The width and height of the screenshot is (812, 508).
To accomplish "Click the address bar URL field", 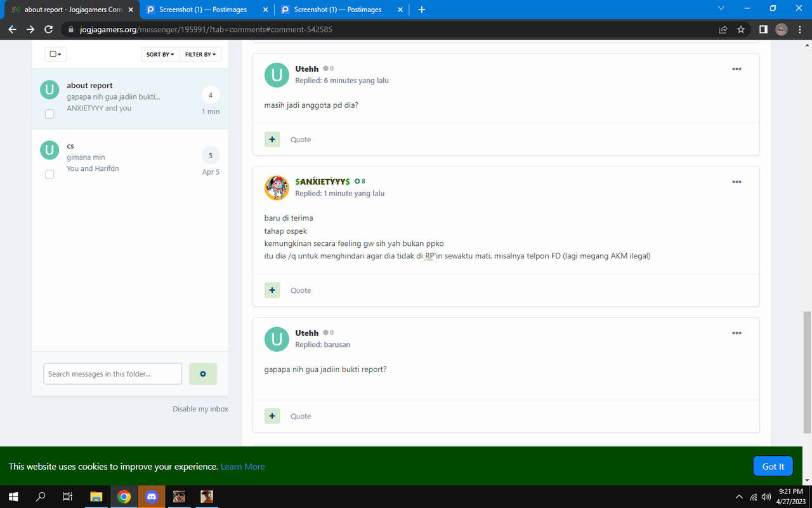I will 393,29.
